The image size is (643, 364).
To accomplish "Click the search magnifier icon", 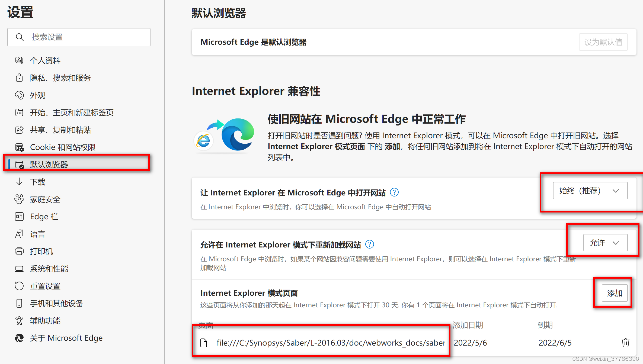I will 20,37.
